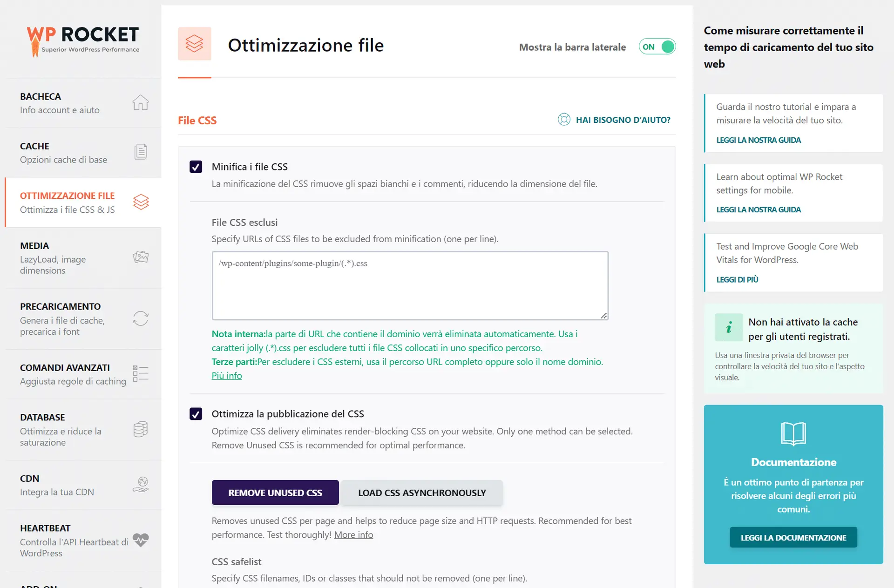Open Comandi avanzati menu section
Image resolution: width=894 pixels, height=588 pixels.
click(84, 374)
